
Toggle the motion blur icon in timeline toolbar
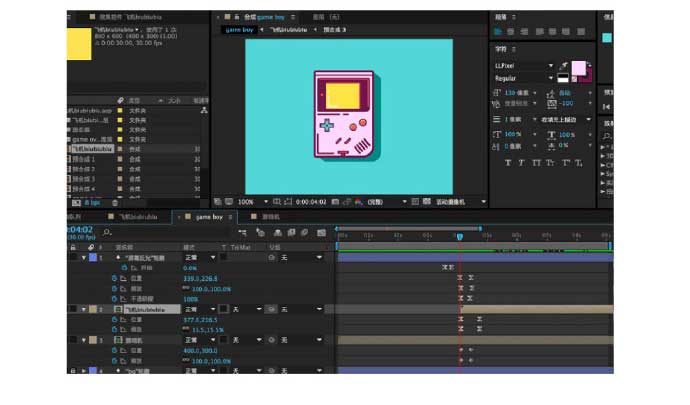click(305, 232)
